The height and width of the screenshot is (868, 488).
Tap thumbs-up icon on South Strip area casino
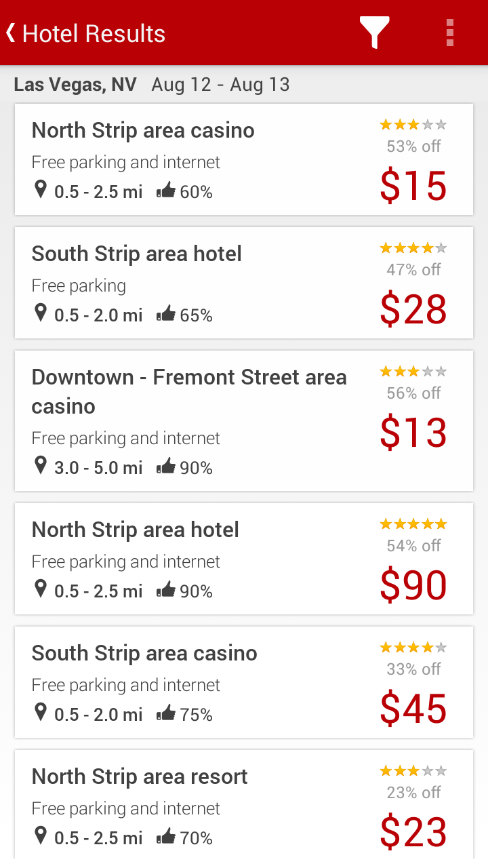(166, 713)
